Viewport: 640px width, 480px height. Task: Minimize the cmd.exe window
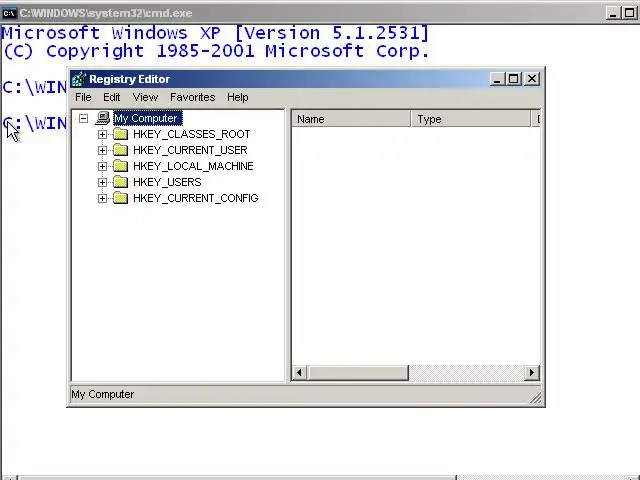tap(612, 13)
